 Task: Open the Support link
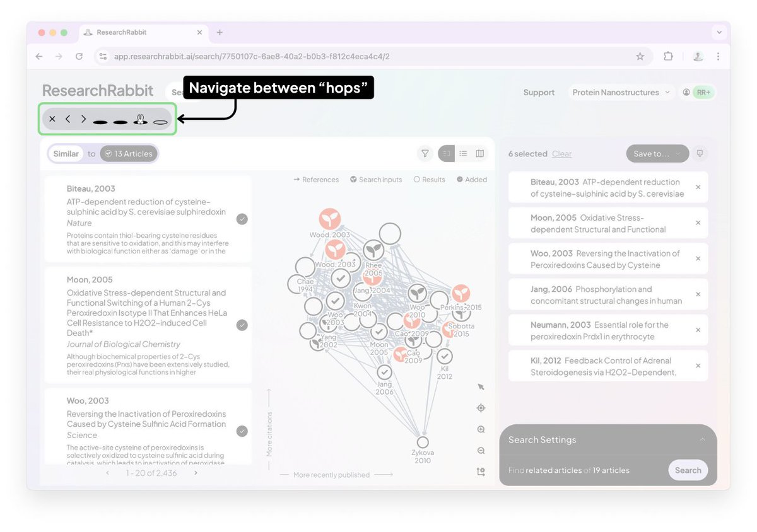point(539,93)
